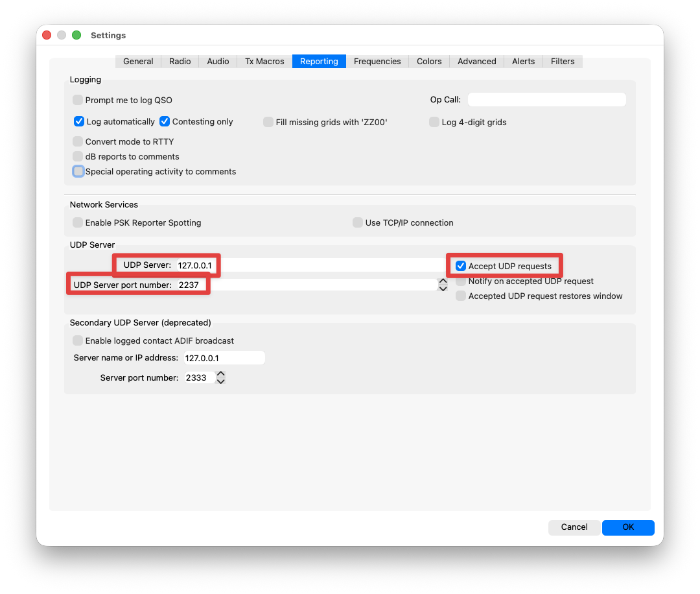Enable logged contact ADIF broadcast

(x=78, y=340)
